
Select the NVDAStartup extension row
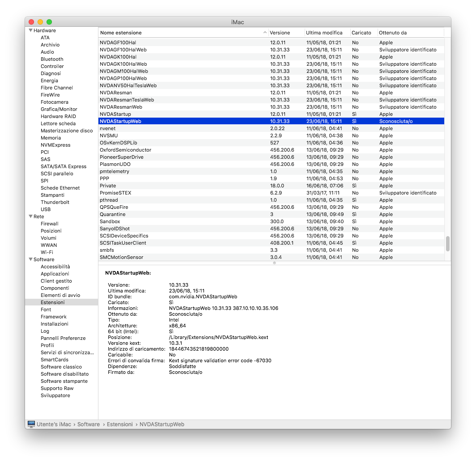pos(272,114)
